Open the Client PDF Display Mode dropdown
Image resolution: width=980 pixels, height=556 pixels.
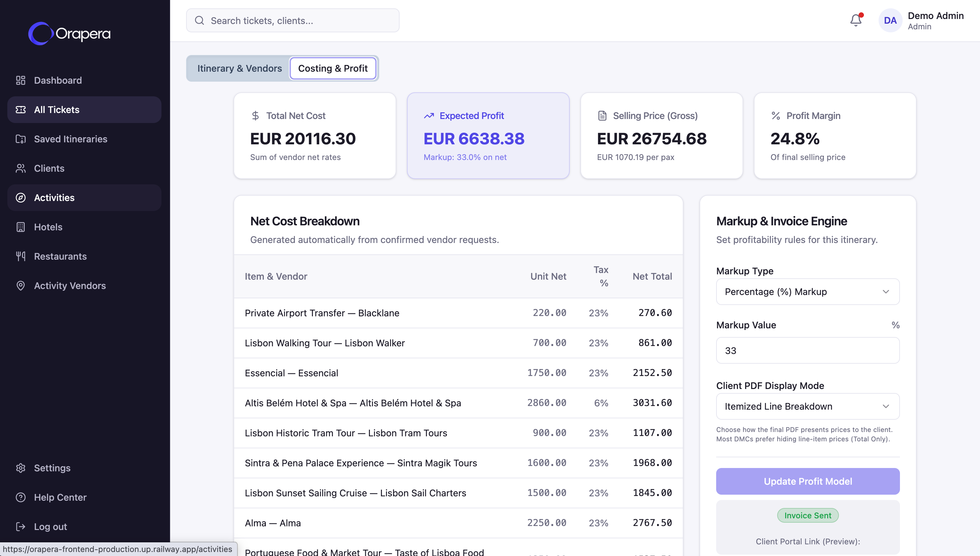point(807,406)
